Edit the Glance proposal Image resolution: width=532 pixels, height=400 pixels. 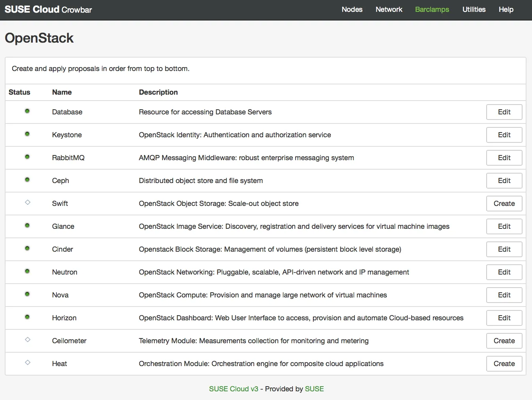504,226
